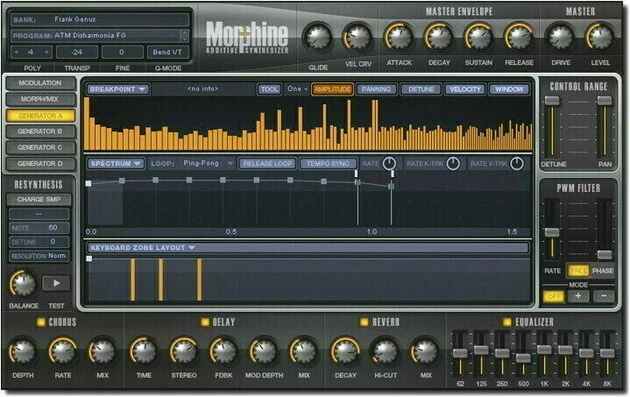
Task: Open the Tool 'One' dropdown
Action: click(297, 89)
